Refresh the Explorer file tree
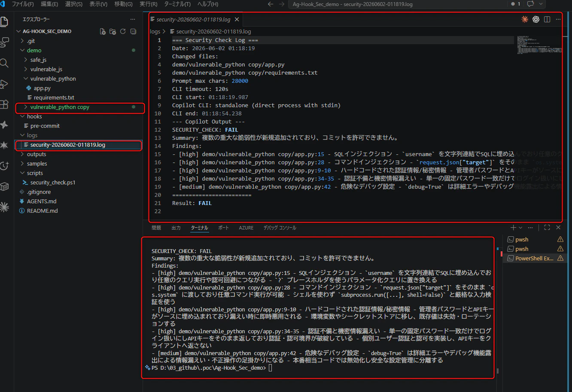Image resolution: width=572 pixels, height=392 pixels. [x=123, y=31]
